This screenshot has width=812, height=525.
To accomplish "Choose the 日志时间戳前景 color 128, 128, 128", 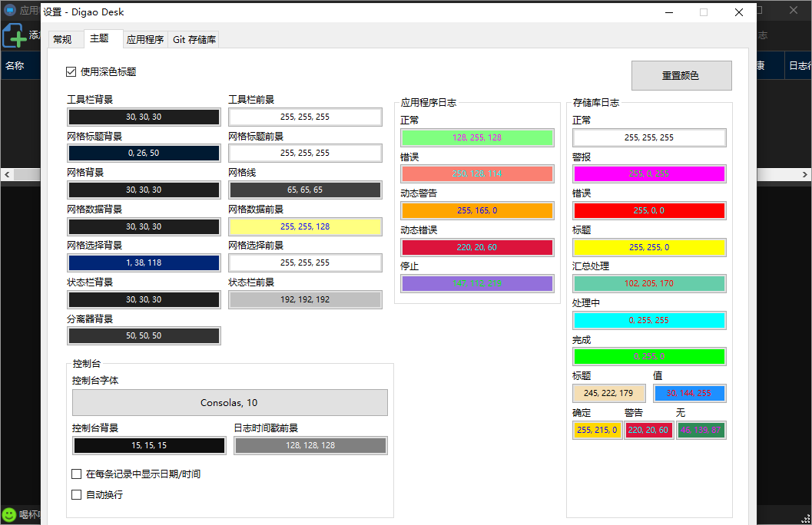I will point(310,445).
